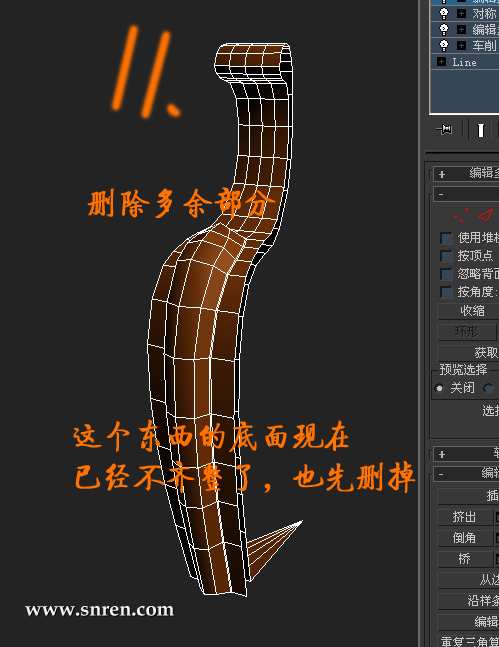Expand the Line object plus box
Viewport: 499px width, 647px height.
click(441, 62)
